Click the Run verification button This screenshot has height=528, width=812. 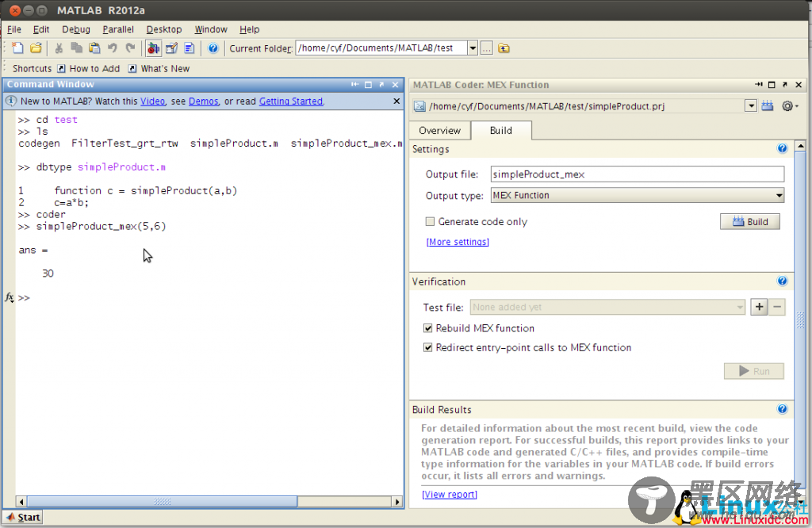(x=754, y=371)
